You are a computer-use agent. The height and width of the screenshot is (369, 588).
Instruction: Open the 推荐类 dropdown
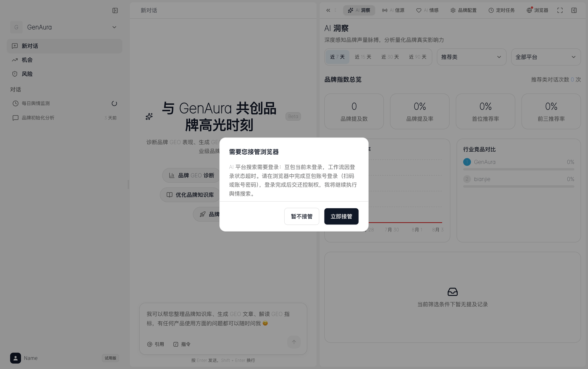tap(471, 57)
